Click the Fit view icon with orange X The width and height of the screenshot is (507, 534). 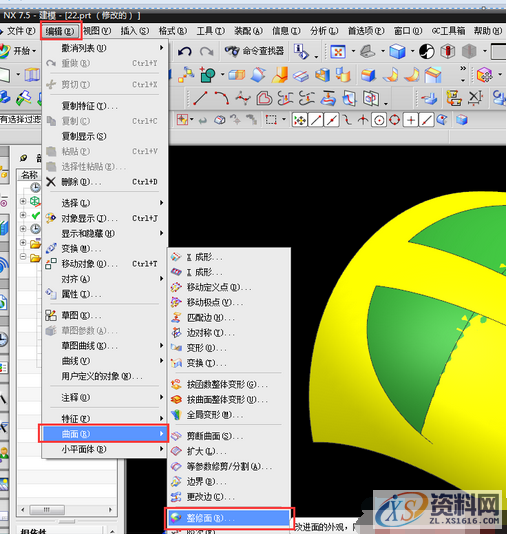tap(338, 52)
